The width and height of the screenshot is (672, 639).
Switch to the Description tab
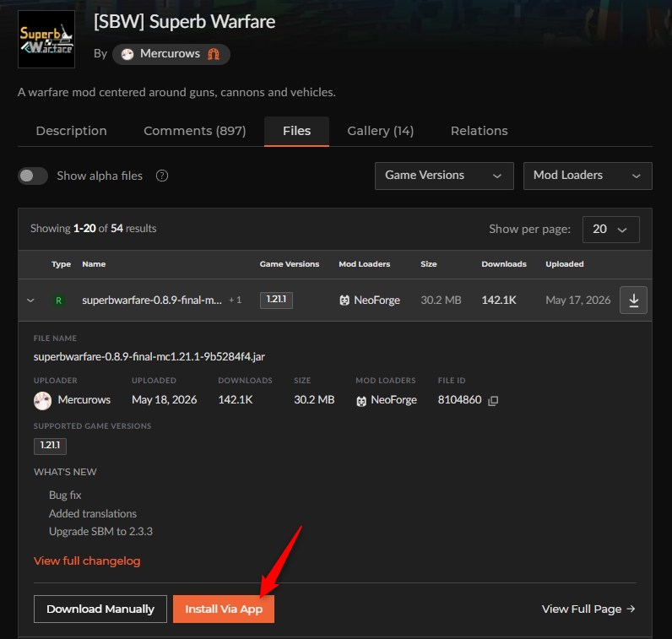71,131
